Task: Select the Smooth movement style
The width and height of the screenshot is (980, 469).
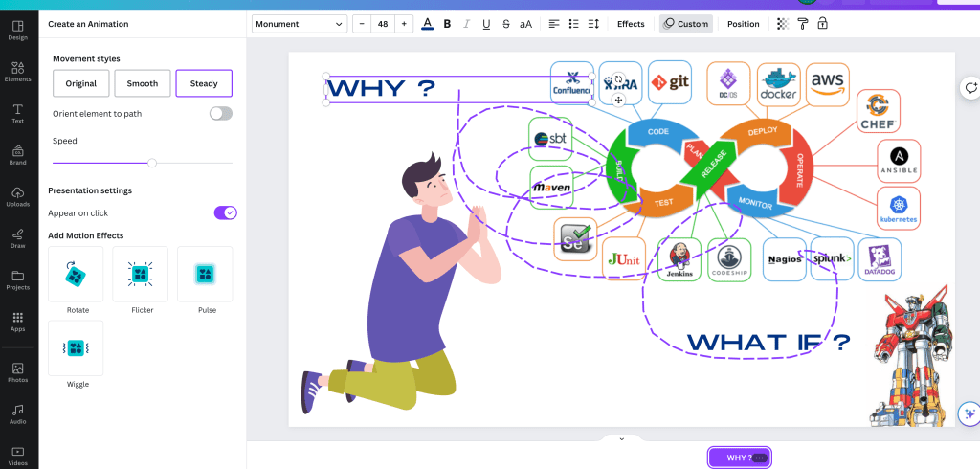Action: tap(143, 83)
